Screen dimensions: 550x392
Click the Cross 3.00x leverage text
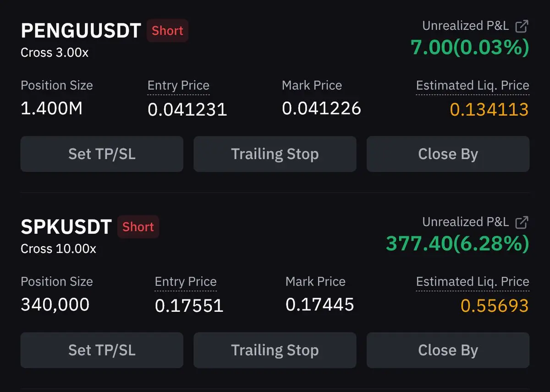(x=55, y=53)
